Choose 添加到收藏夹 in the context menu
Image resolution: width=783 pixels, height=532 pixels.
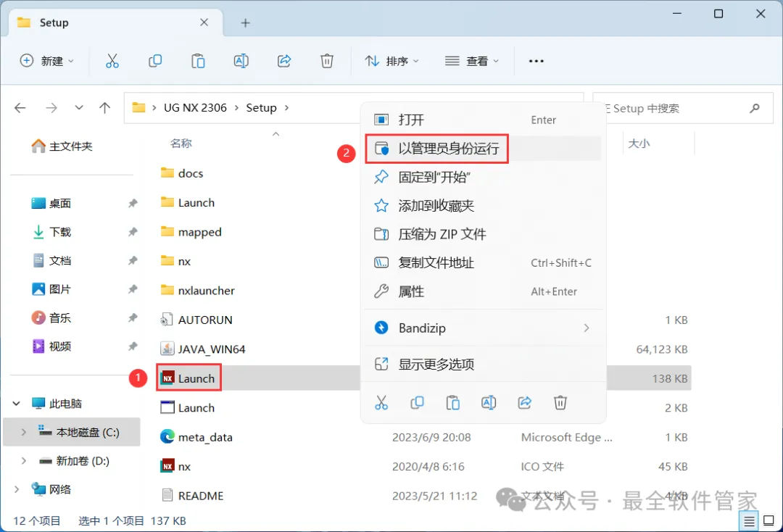tap(482, 205)
